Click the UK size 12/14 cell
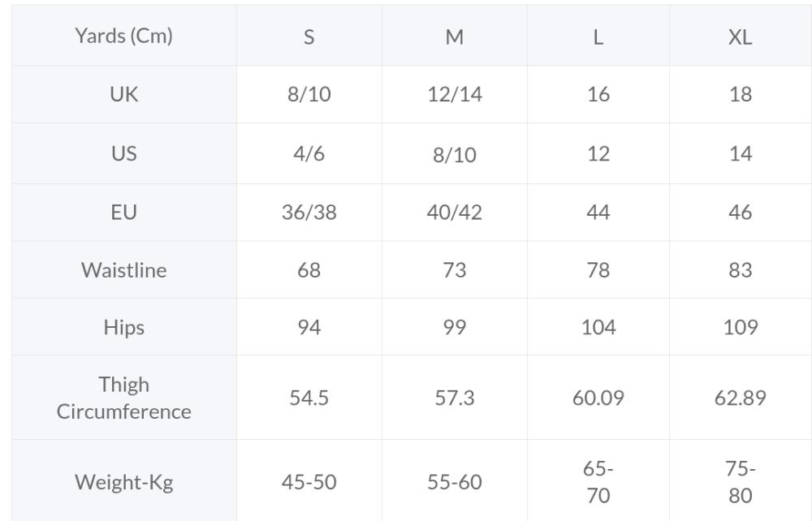The width and height of the screenshot is (812, 521). tap(455, 94)
